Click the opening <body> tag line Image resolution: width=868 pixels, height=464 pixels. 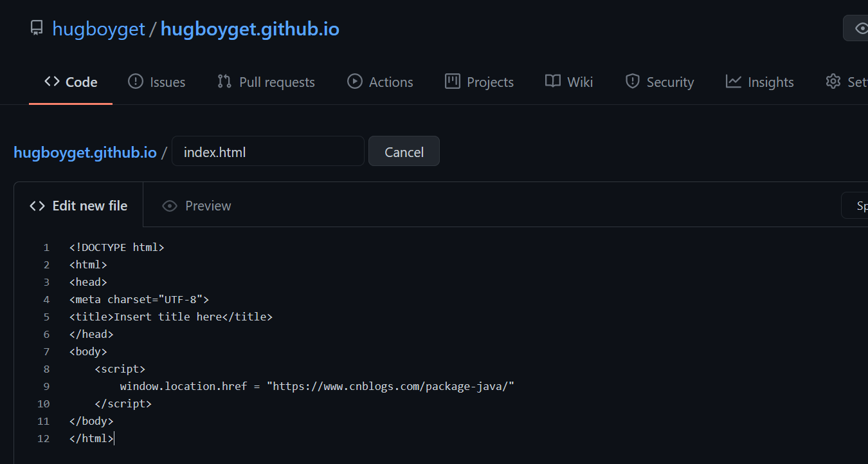pos(88,351)
